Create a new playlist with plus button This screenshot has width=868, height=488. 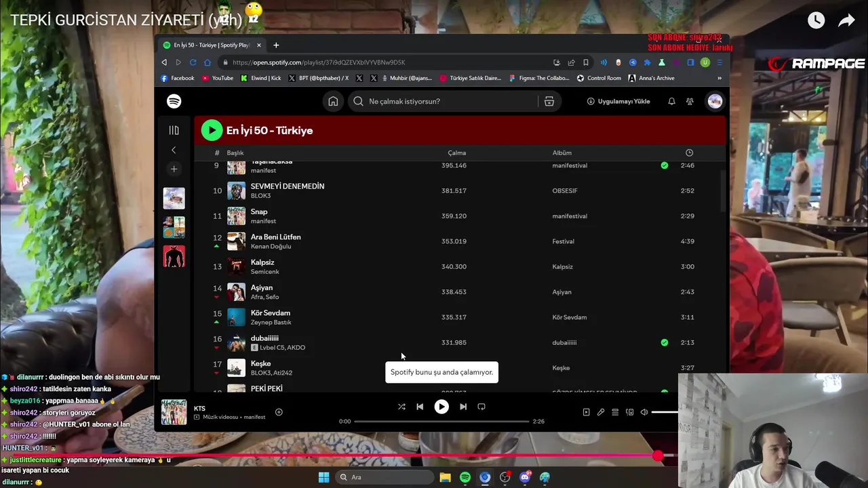tap(174, 169)
